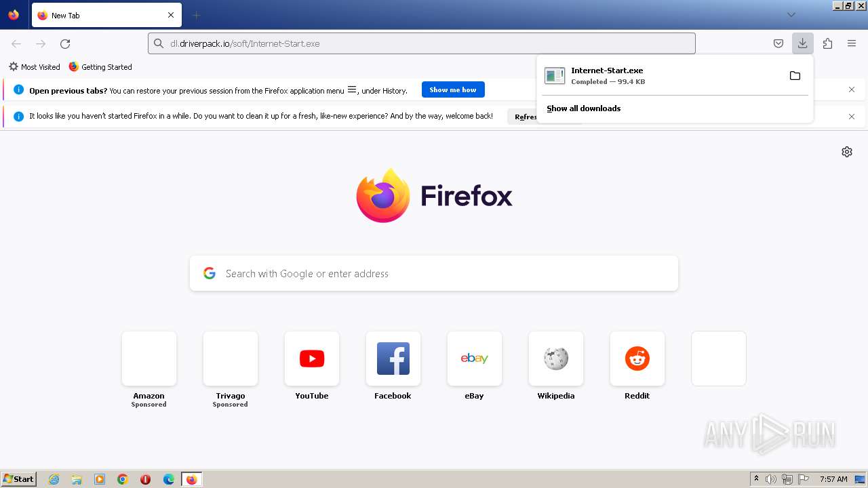The image size is (868, 488).
Task: Launch Chrome from taskbar
Action: point(123,479)
